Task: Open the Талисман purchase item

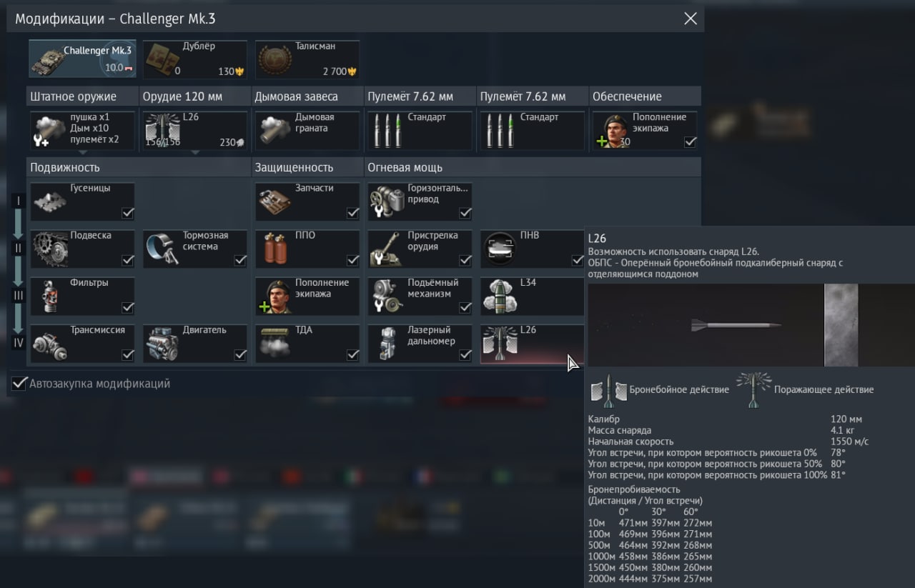Action: click(x=307, y=59)
